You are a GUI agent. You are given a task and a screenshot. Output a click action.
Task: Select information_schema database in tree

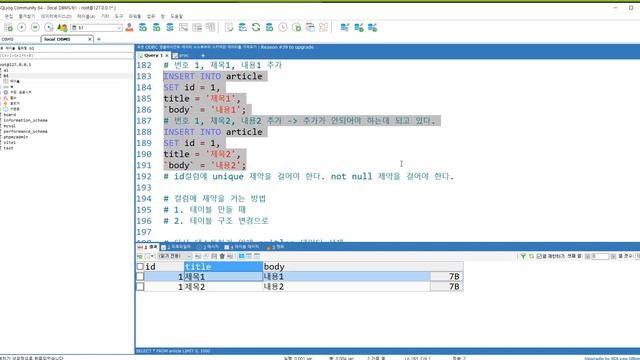click(x=25, y=120)
